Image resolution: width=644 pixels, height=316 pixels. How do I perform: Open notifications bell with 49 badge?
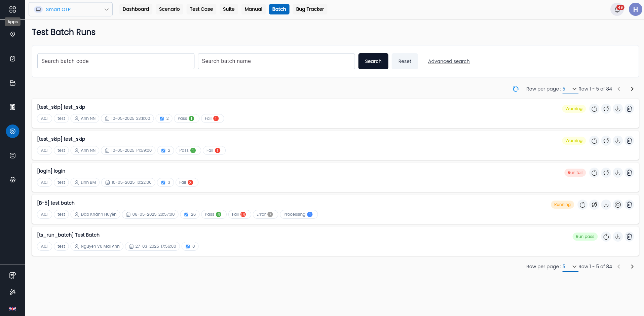(617, 9)
